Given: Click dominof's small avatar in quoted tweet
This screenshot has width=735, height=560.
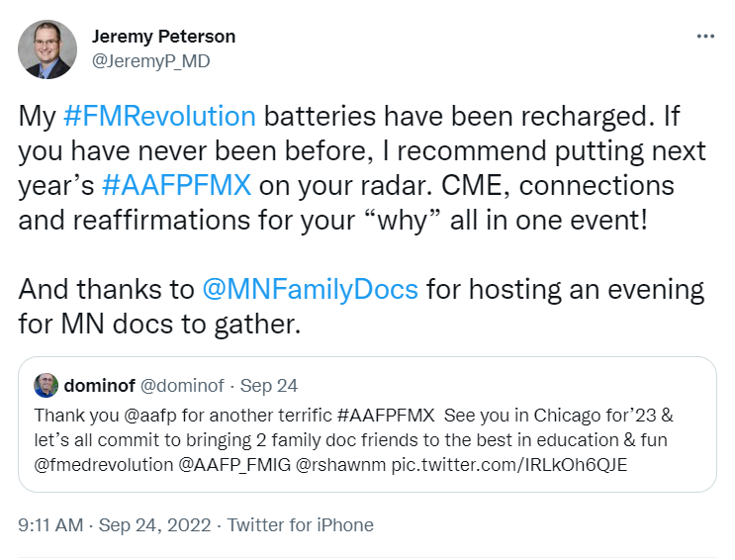Looking at the screenshot, I should click(46, 385).
